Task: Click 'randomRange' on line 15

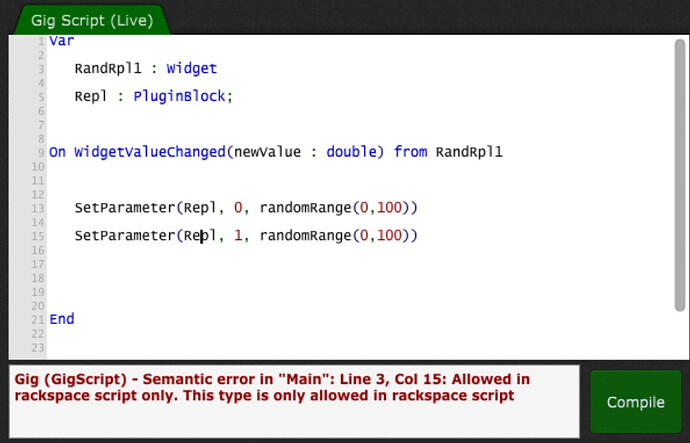Action: point(306,236)
